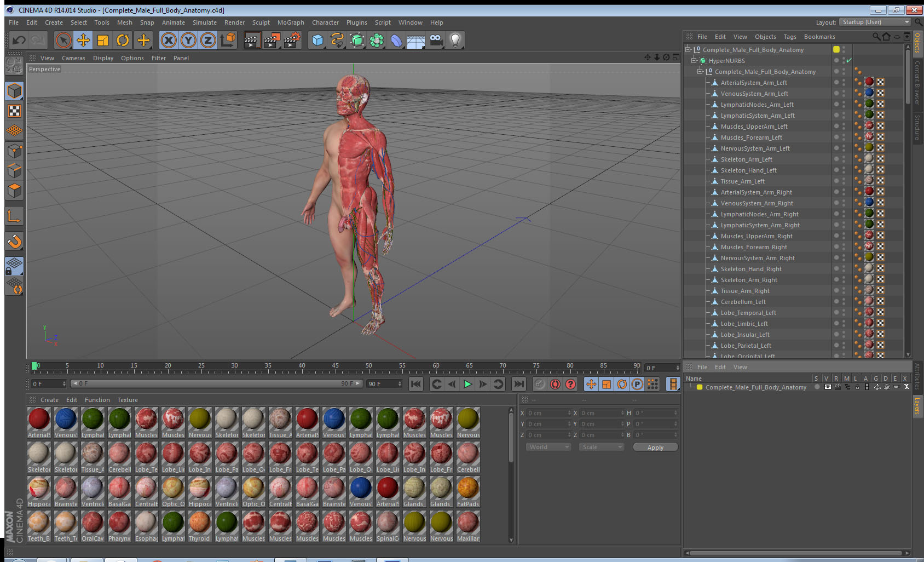Select VenousSystem_Arm_Left object

[754, 94]
